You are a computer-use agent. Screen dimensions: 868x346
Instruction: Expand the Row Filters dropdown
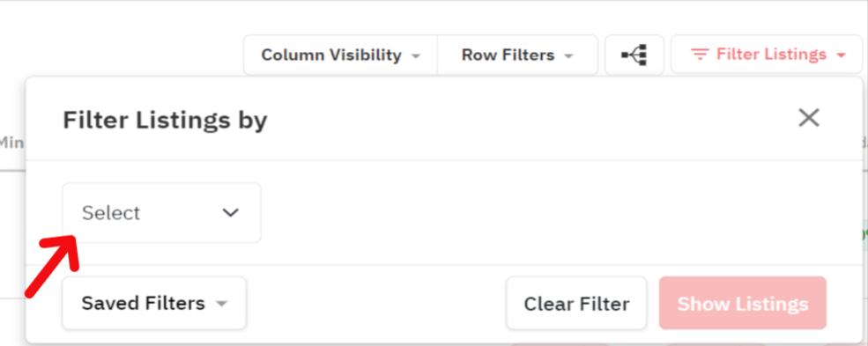tap(517, 55)
